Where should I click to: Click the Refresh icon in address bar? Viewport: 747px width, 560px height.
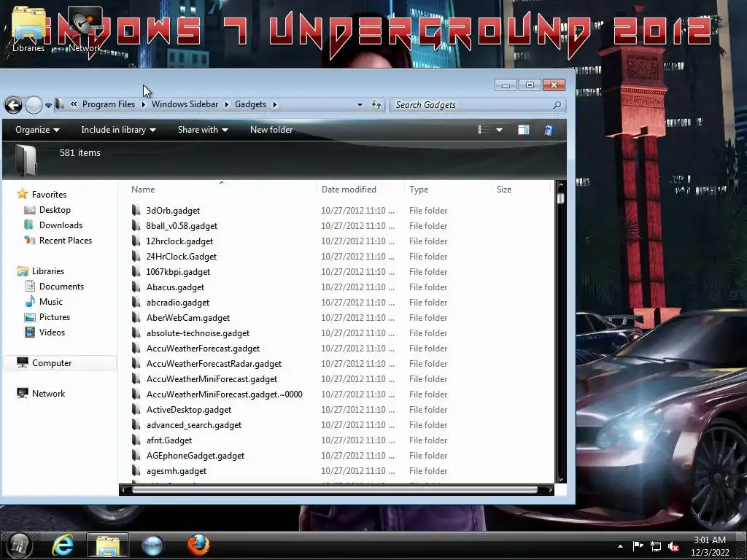tap(376, 105)
